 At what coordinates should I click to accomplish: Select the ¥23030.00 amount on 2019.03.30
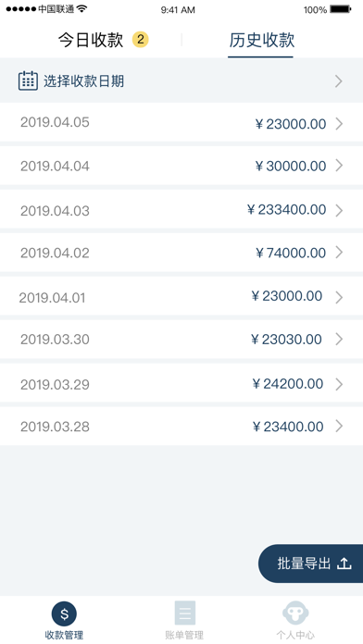point(286,340)
